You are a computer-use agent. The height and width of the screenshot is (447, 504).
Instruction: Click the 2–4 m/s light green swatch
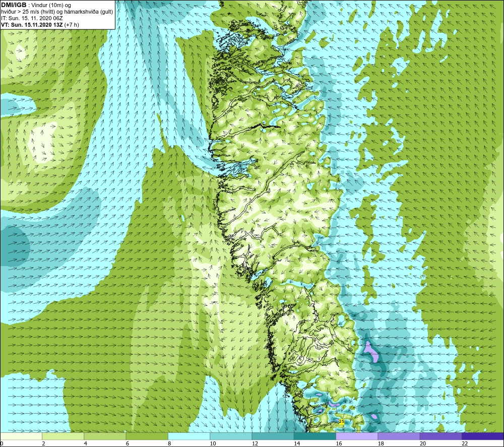pyautogui.click(x=63, y=436)
